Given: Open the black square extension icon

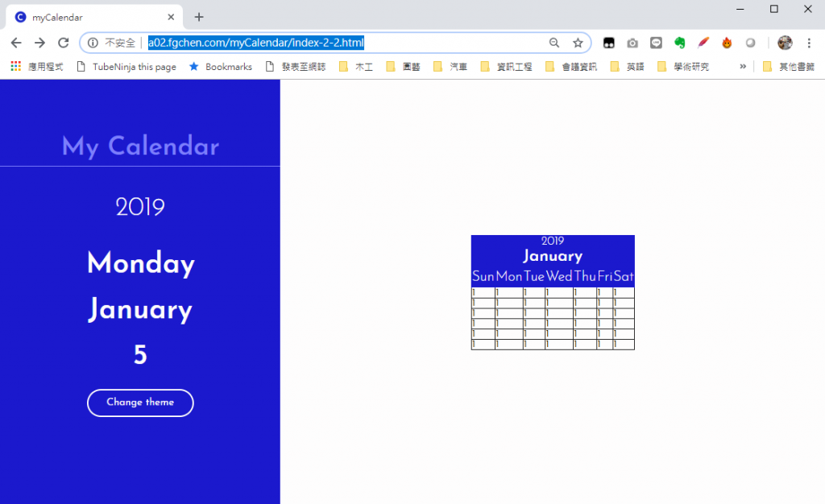Looking at the screenshot, I should [609, 43].
